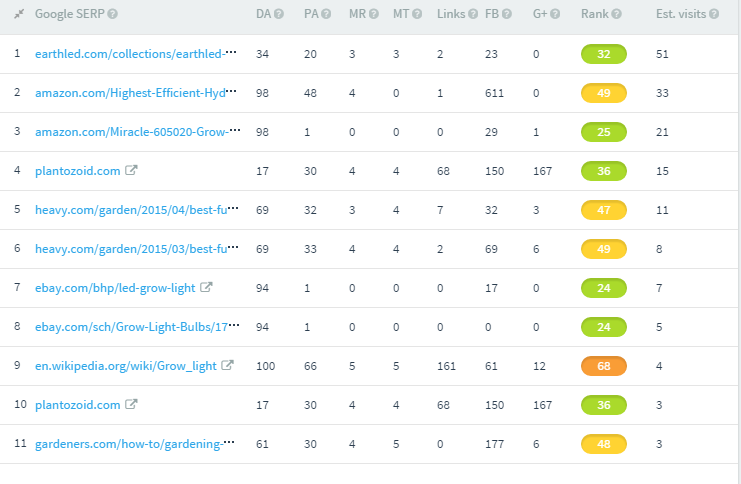Click Est. visits value 51 for earthled.com
The image size is (741, 484).
pyautogui.click(x=662, y=54)
